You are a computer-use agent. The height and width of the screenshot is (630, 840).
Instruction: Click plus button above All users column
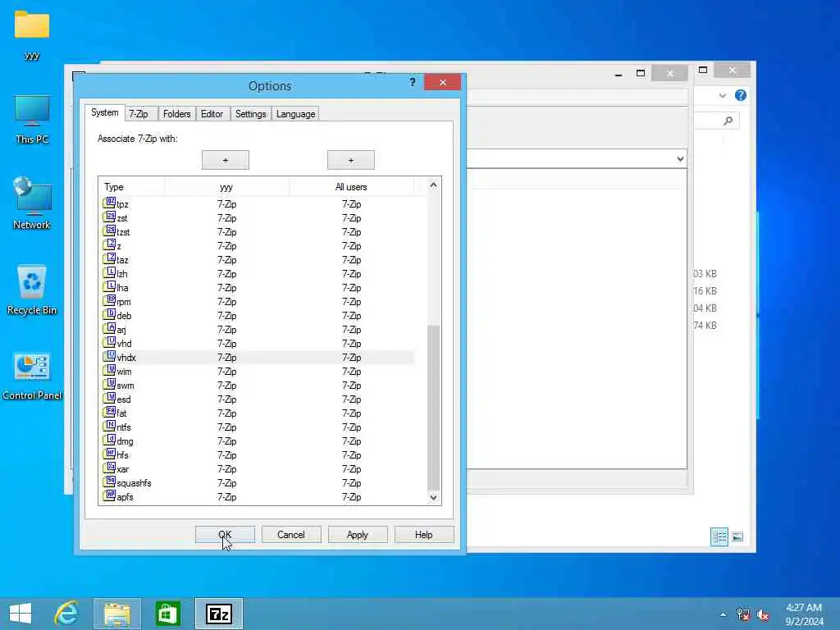(351, 160)
